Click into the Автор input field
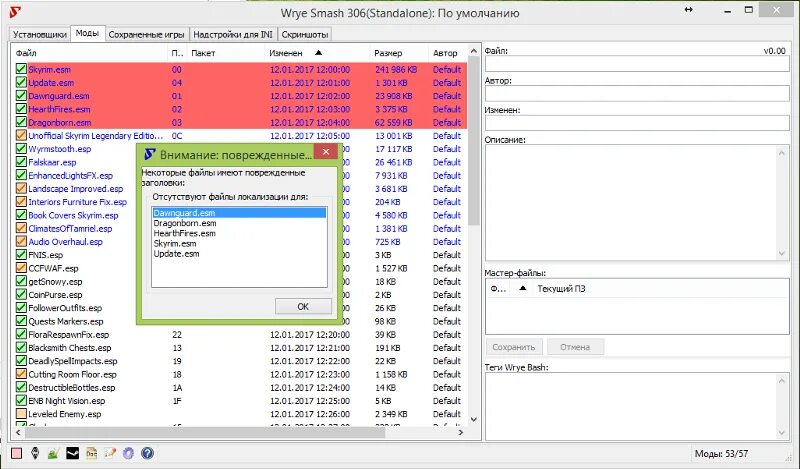Image resolution: width=800 pixels, height=469 pixels. click(637, 93)
